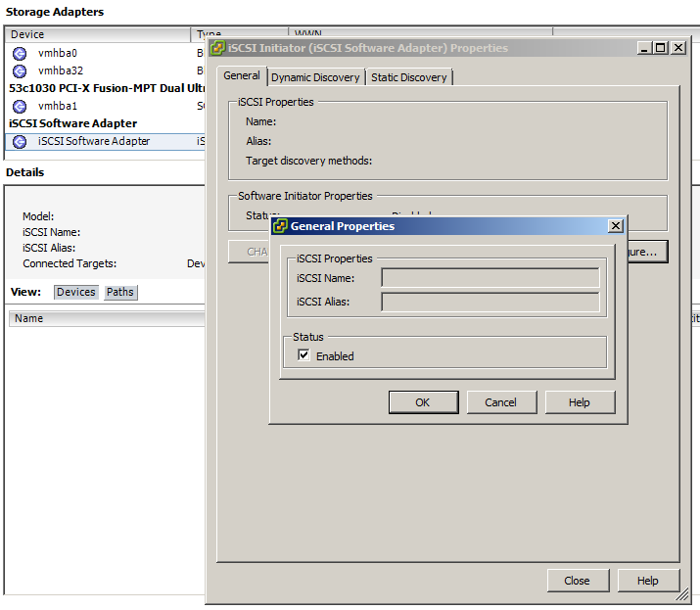The image size is (700, 610).
Task: Click into the iSCSI Alias field
Action: [x=490, y=302]
